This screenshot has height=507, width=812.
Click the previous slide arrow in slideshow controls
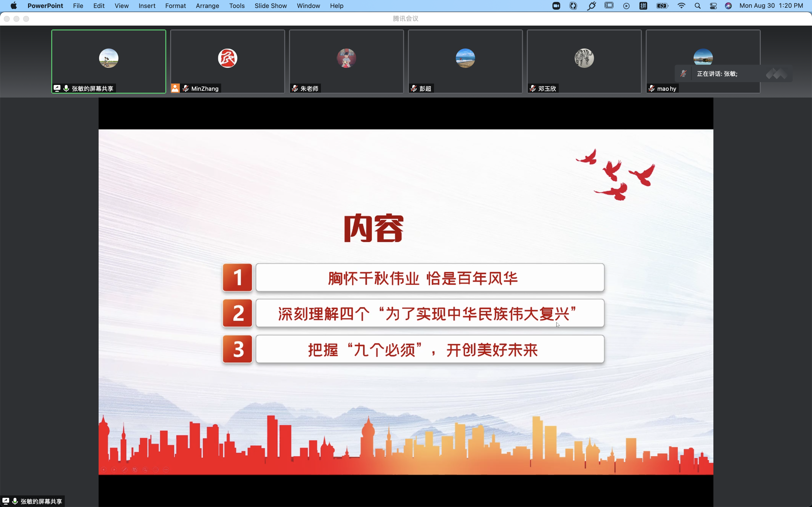coord(104,470)
